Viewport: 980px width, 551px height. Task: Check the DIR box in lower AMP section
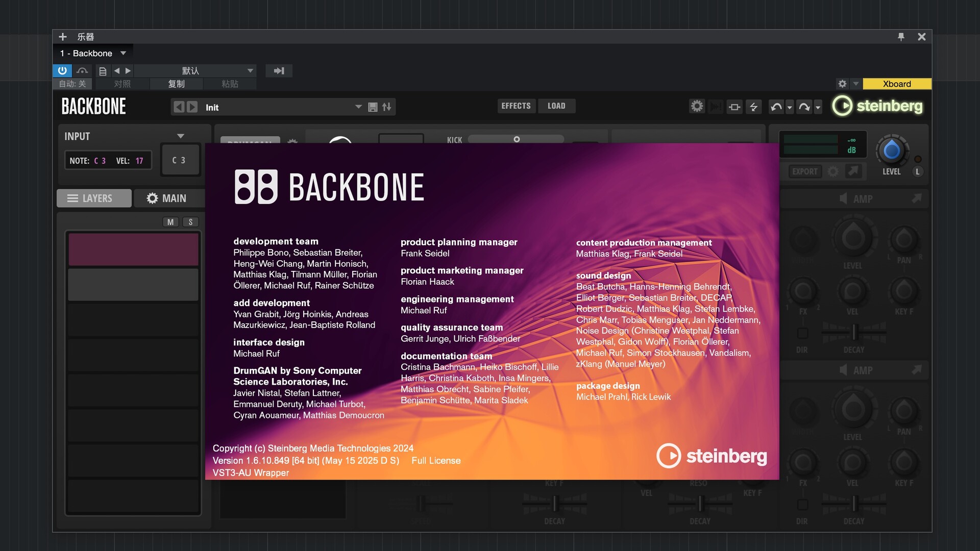(x=802, y=505)
